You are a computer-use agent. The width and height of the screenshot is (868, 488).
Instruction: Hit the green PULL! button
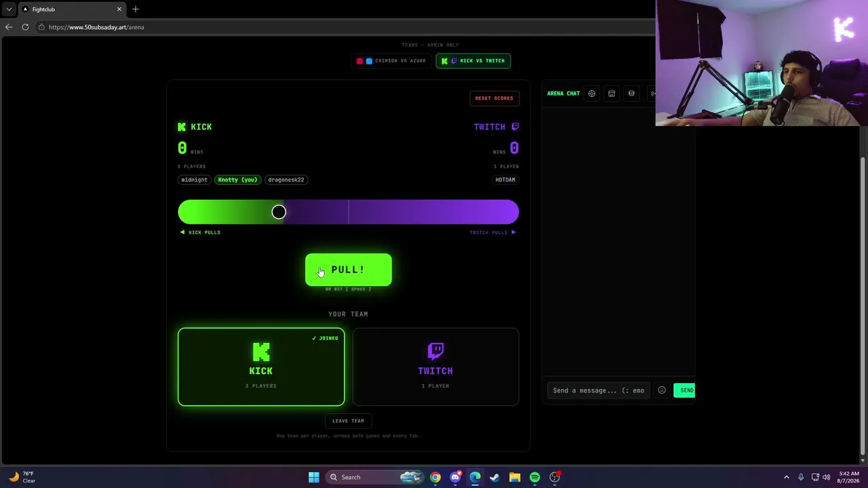349,270
